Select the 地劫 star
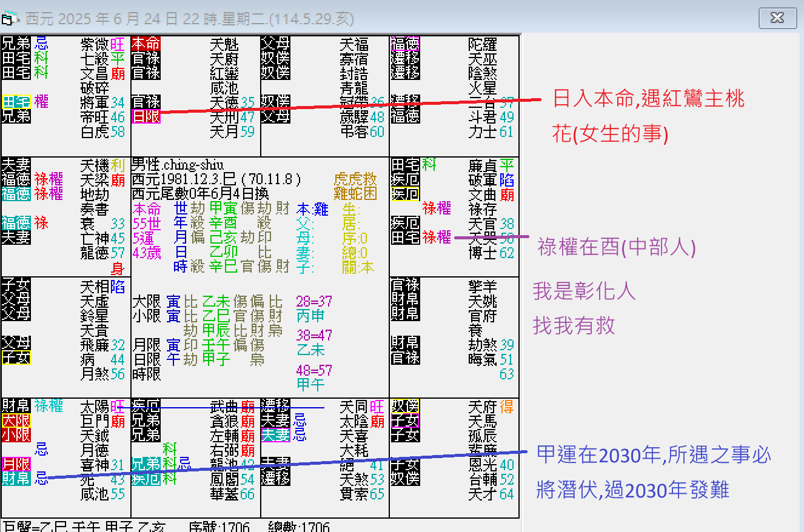This screenshot has width=804, height=532. 95,194
